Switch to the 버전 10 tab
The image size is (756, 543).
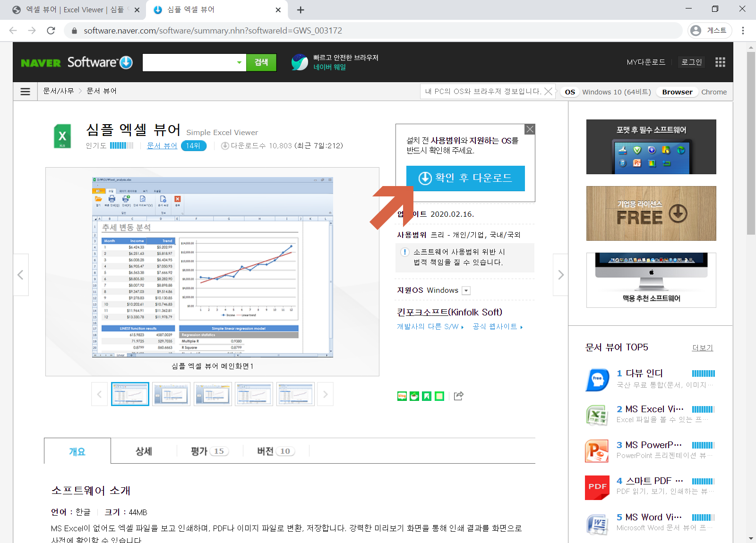pyautogui.click(x=276, y=451)
